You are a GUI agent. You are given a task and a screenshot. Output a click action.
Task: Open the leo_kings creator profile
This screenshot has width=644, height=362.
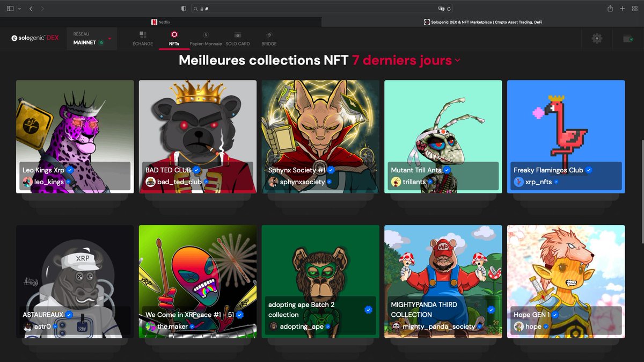49,182
